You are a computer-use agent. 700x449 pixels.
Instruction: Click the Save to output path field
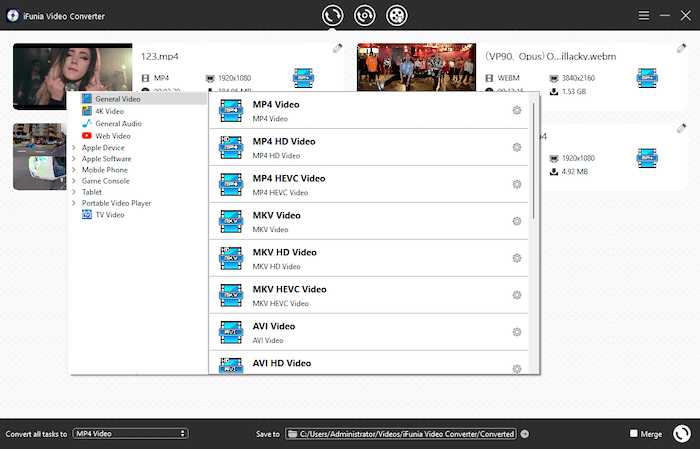point(401,434)
